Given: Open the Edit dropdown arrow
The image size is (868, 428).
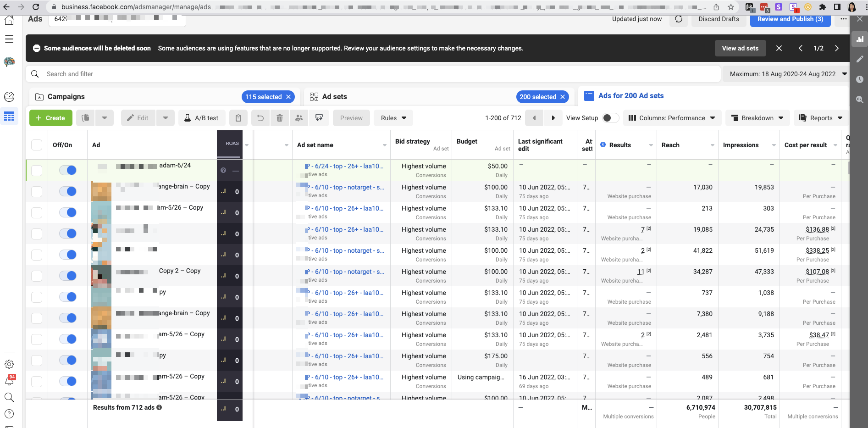Looking at the screenshot, I should click(x=166, y=118).
